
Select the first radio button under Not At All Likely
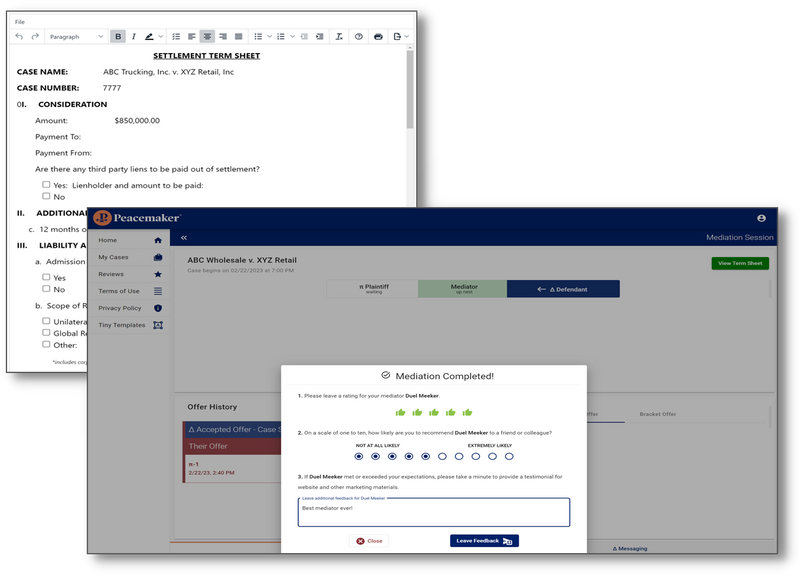coord(359,456)
